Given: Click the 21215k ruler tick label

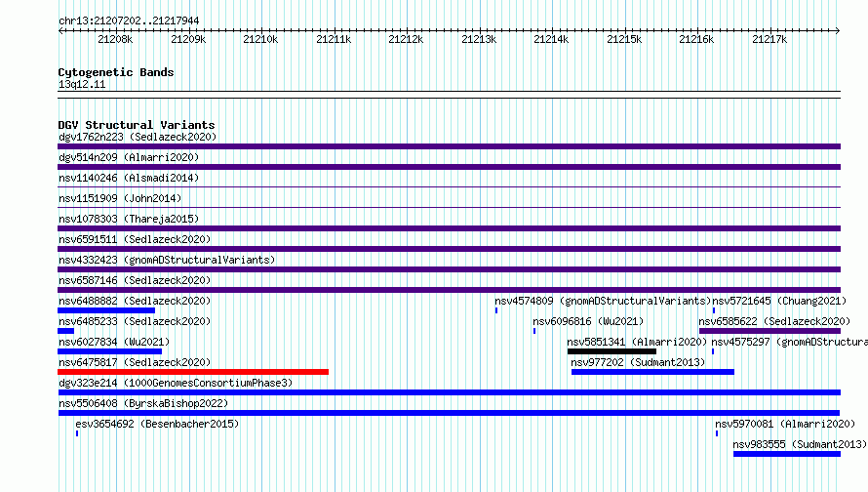Looking at the screenshot, I should (x=624, y=39).
